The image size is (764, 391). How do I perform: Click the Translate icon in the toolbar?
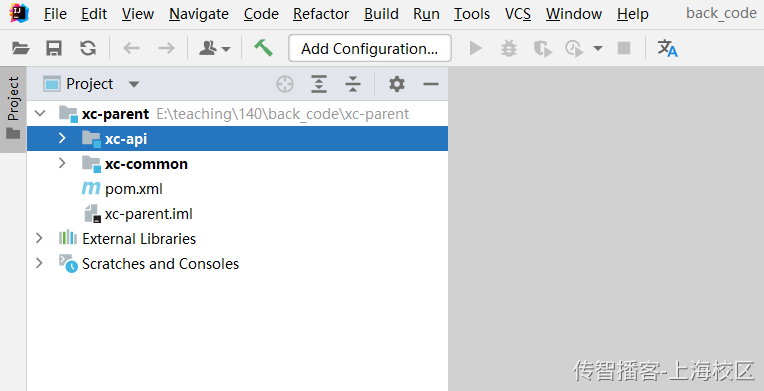coord(668,48)
